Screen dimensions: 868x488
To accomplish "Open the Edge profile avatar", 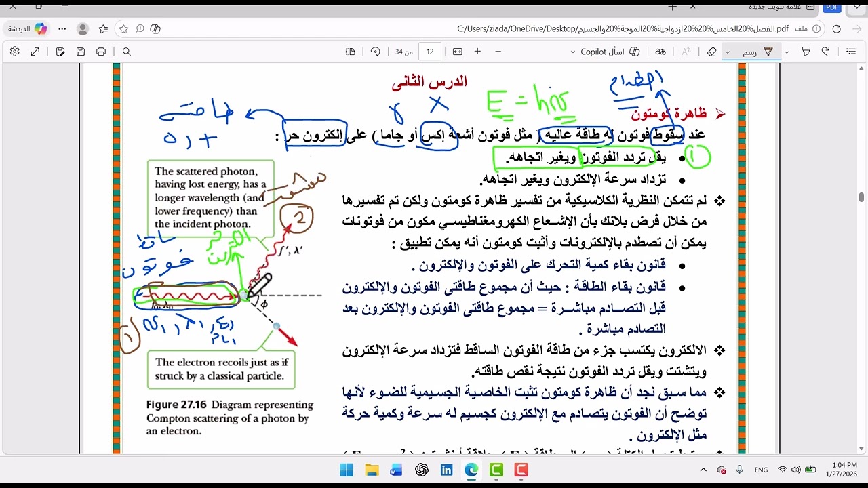I will point(83,29).
